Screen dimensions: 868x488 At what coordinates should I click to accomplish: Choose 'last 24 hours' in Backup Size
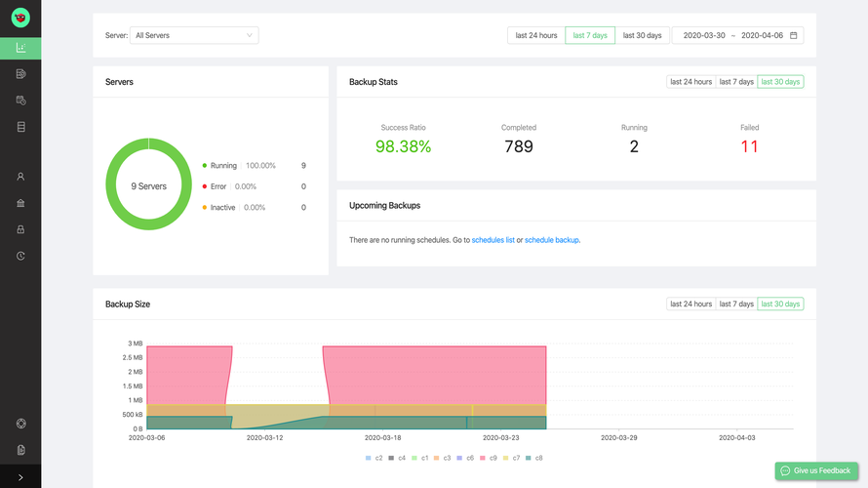point(690,304)
